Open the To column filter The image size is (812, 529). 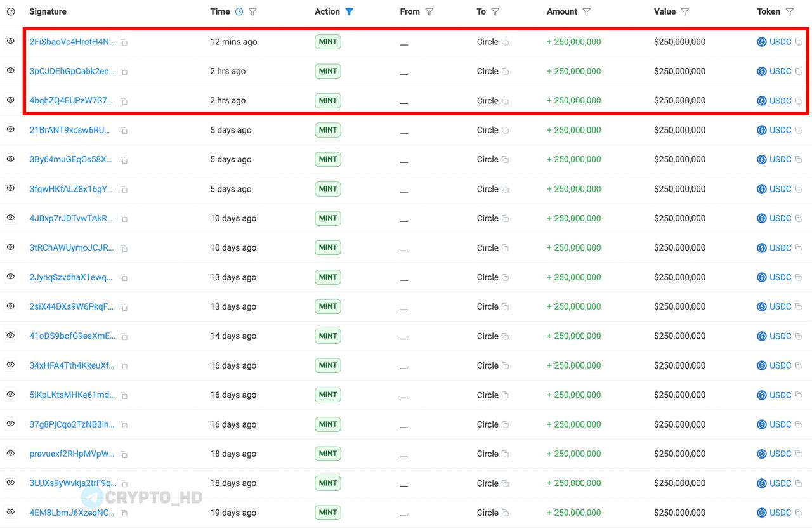pos(495,11)
